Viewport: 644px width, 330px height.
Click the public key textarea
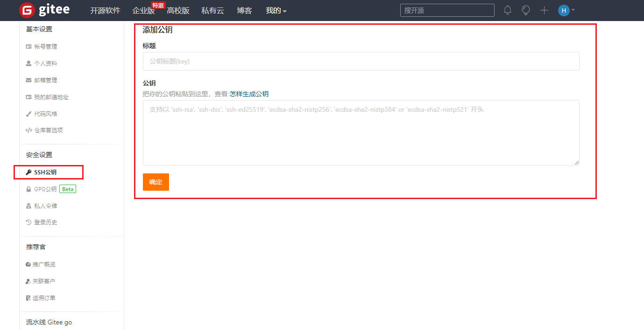pos(361,132)
